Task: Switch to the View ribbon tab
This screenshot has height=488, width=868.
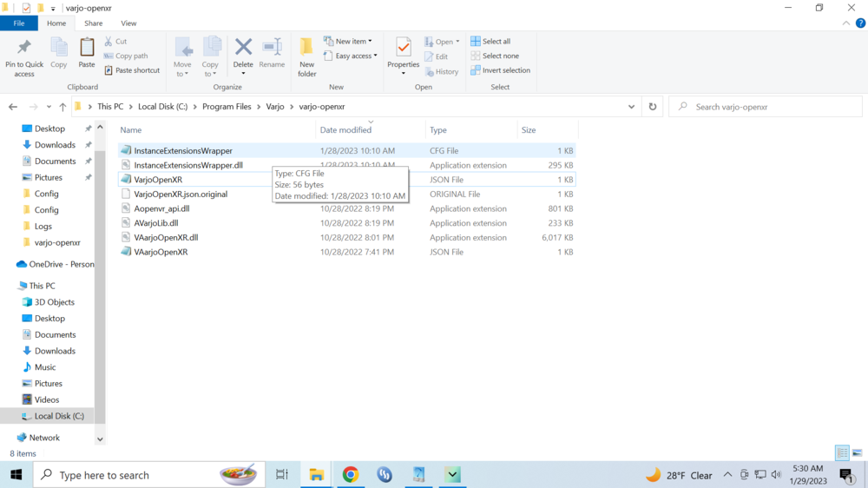Action: pyautogui.click(x=128, y=23)
